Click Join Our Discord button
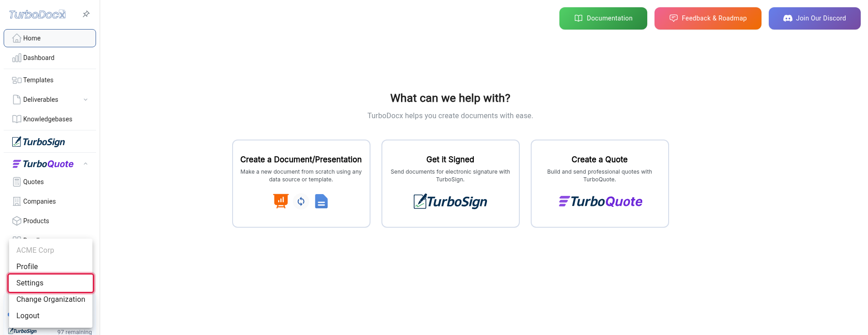This screenshot has height=335, width=868. 815,18
